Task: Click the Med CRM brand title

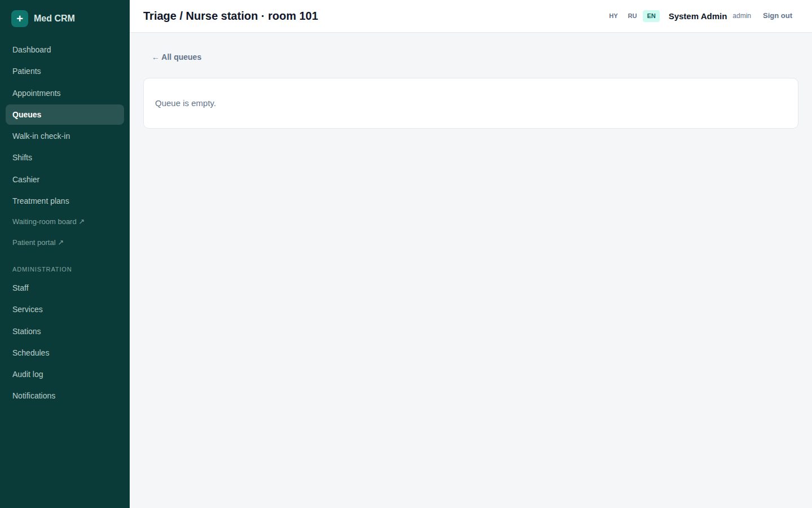Action: click(54, 18)
